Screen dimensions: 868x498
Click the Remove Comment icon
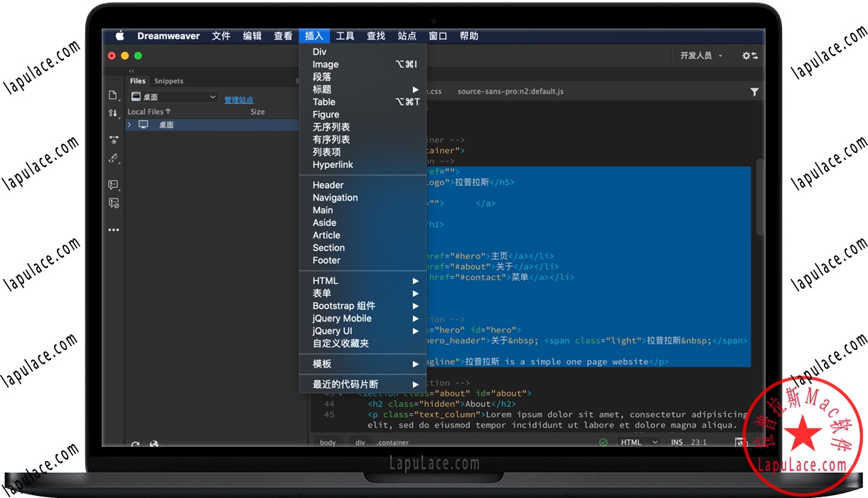113,203
